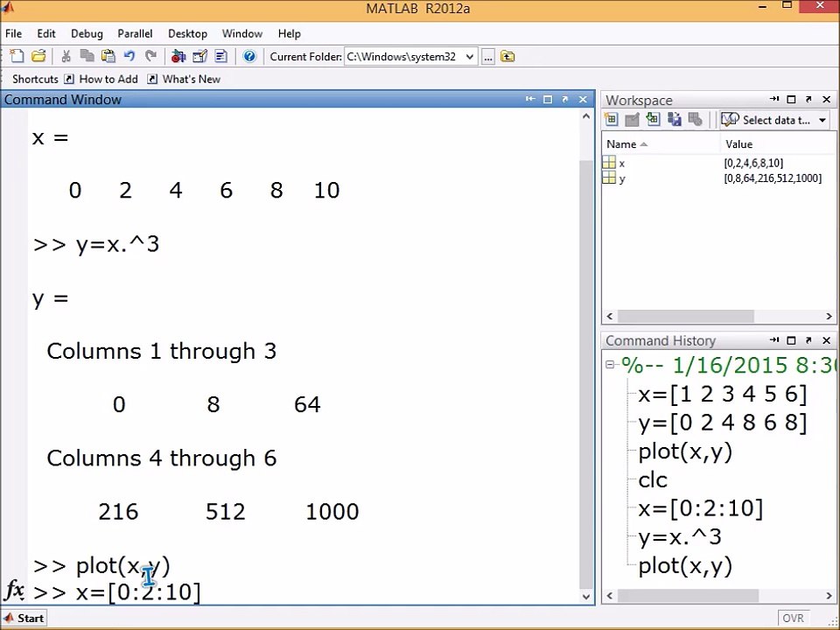Open file using the folder icon
840x630 pixels.
tap(38, 56)
